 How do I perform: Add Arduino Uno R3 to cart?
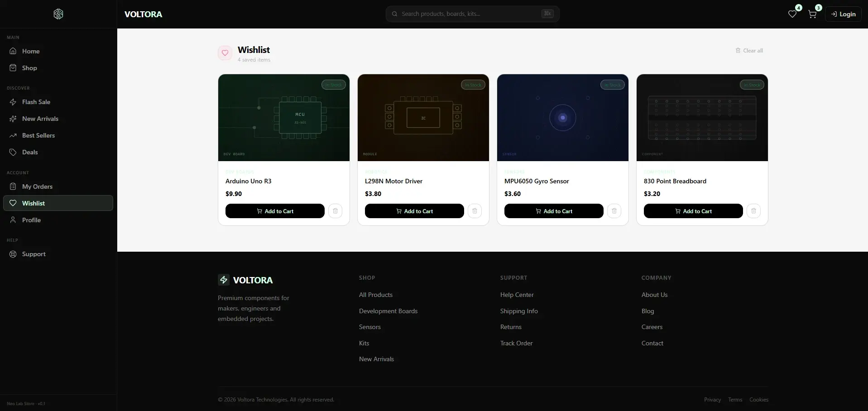tap(275, 211)
